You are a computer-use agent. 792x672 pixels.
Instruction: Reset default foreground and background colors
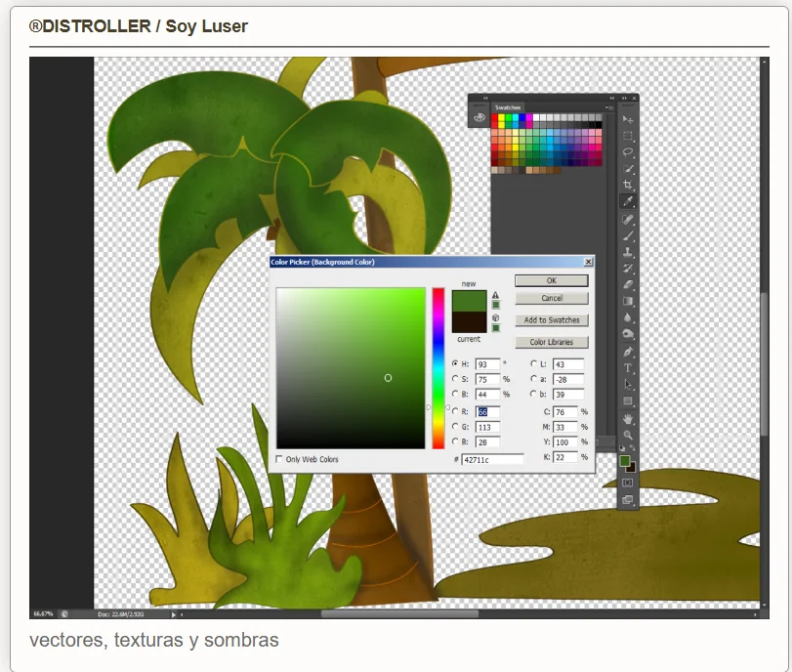(x=622, y=448)
